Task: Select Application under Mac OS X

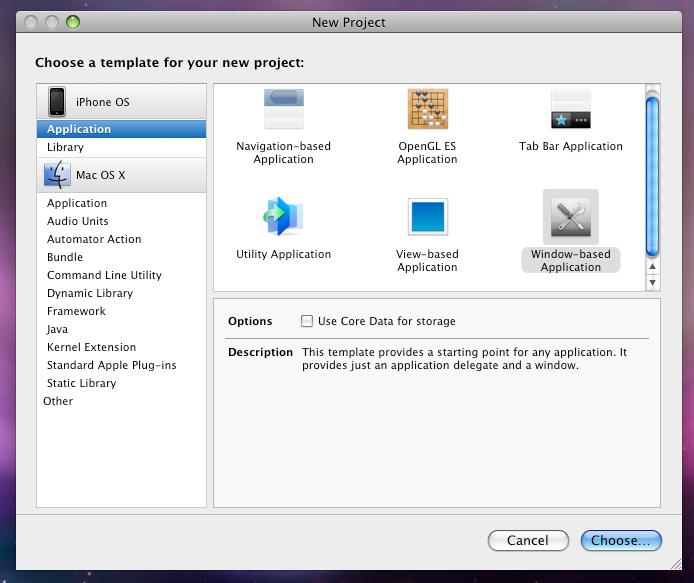Action: tap(121, 203)
